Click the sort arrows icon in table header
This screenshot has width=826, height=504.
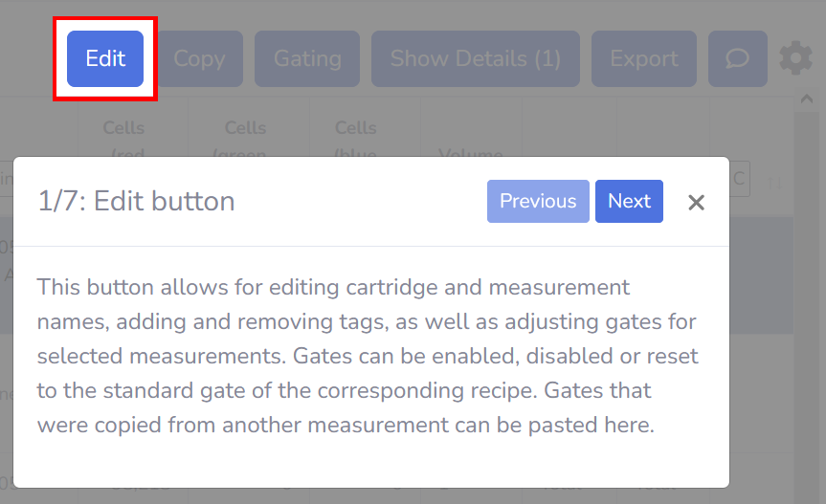pyautogui.click(x=775, y=182)
